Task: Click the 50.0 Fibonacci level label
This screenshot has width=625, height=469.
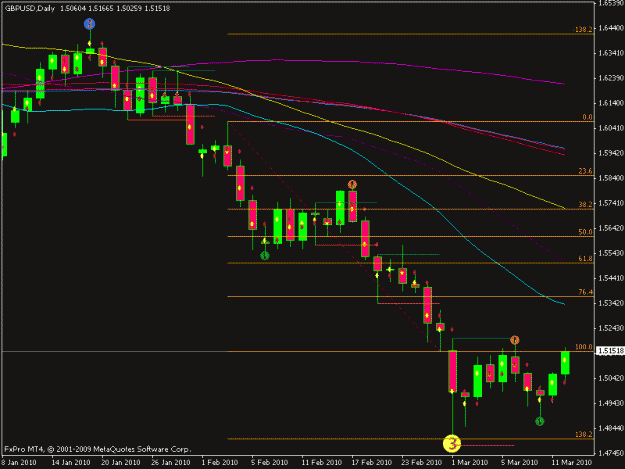Action: 586,232
